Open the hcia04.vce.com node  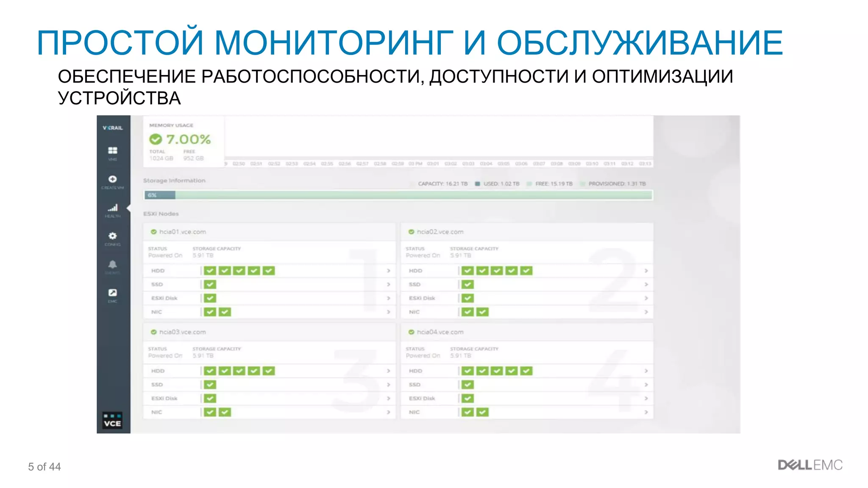click(x=440, y=332)
